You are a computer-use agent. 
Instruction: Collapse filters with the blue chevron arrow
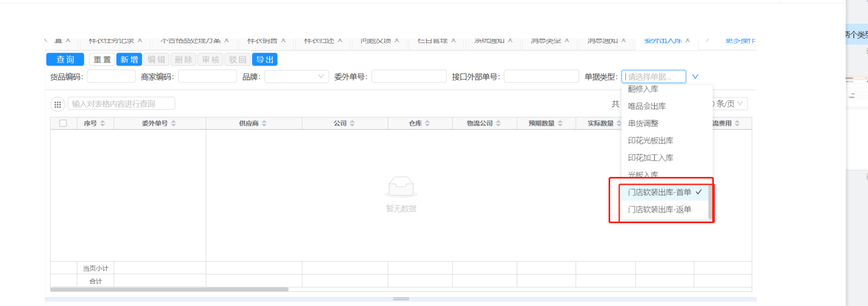[x=695, y=77]
